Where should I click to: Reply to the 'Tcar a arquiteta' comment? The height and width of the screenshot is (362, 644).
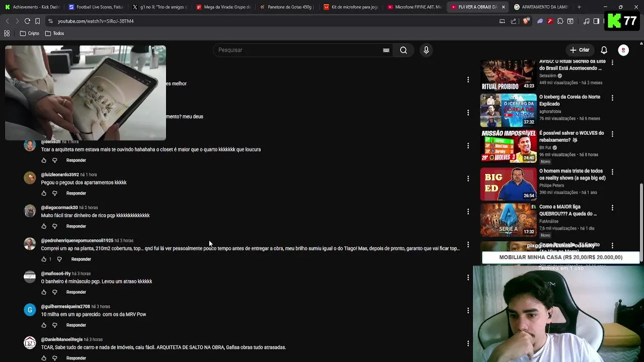coord(76,160)
